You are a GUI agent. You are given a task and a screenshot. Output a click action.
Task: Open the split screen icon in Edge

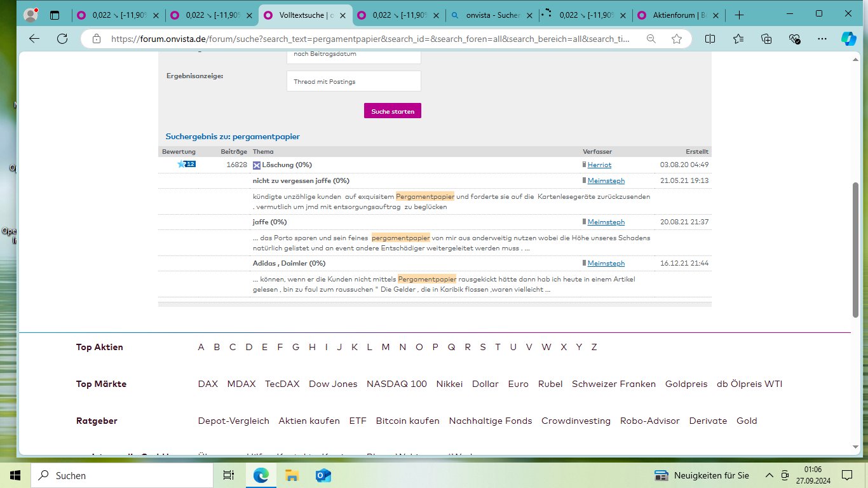coord(710,39)
